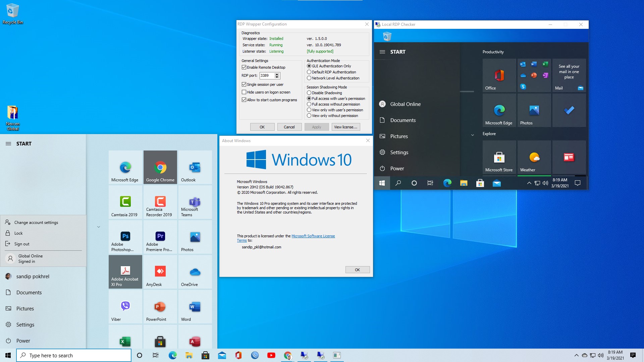Open Google Chrome tile in Start menu
The height and width of the screenshot is (362, 644).
pos(160,167)
